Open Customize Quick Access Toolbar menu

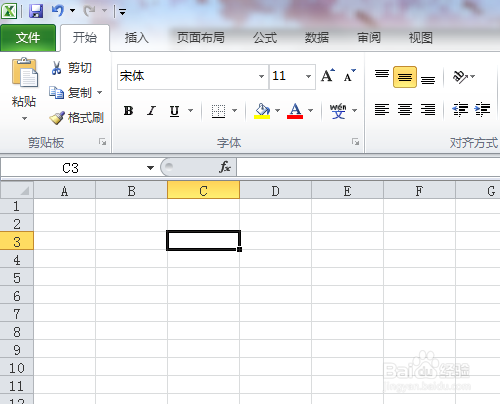coord(122,12)
